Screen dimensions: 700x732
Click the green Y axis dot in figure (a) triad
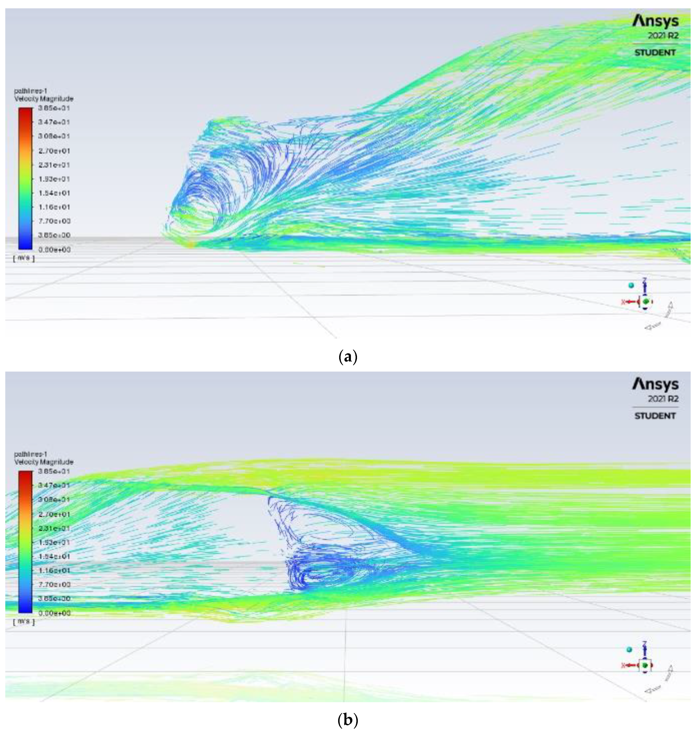(x=646, y=301)
